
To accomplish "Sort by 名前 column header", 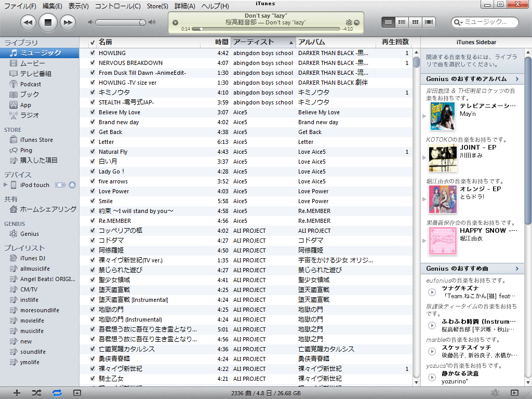I will click(148, 42).
